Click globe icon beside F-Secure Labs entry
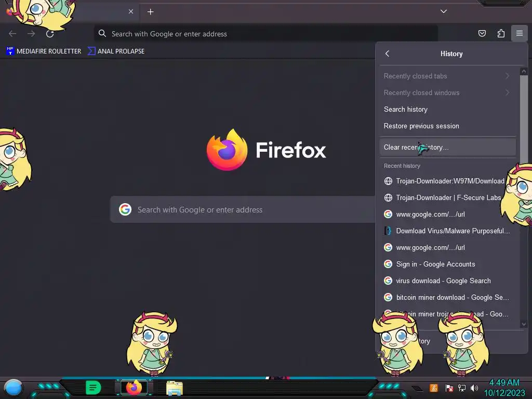The width and height of the screenshot is (532, 399). tap(388, 197)
